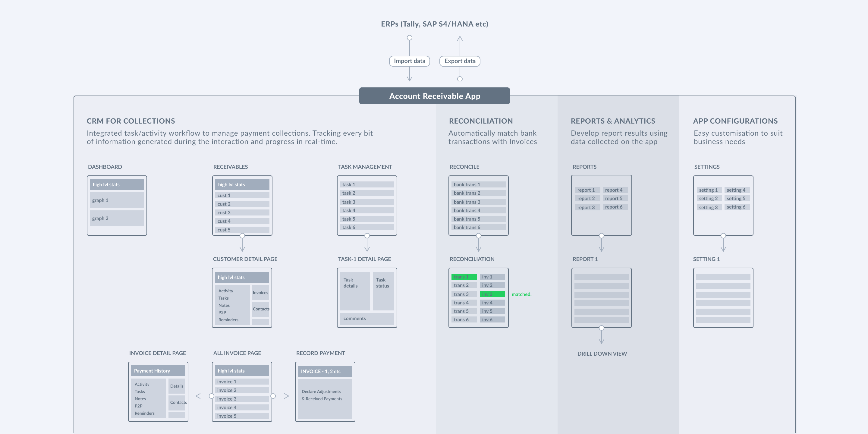Viewport: 868px width, 434px height.
Task: Click the SETTING 1 label
Action: (x=706, y=259)
